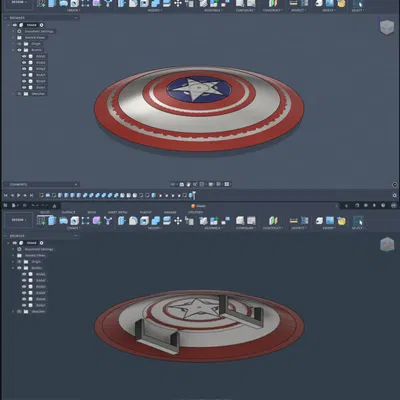Jump to timeline end button
The image size is (400, 400).
(32, 195)
